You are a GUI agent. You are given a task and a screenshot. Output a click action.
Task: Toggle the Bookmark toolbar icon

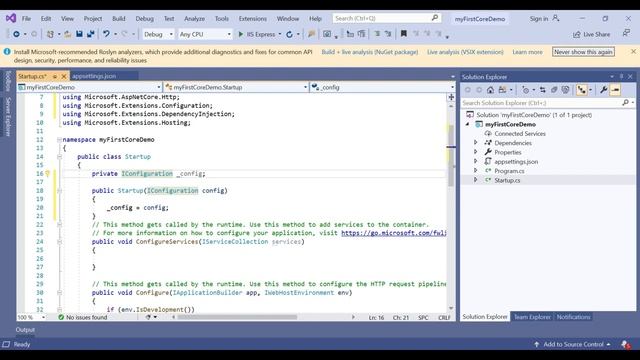pos(404,34)
